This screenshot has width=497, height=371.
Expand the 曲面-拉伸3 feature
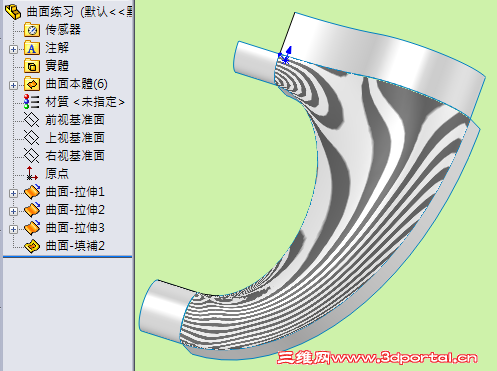pyautogui.click(x=13, y=229)
